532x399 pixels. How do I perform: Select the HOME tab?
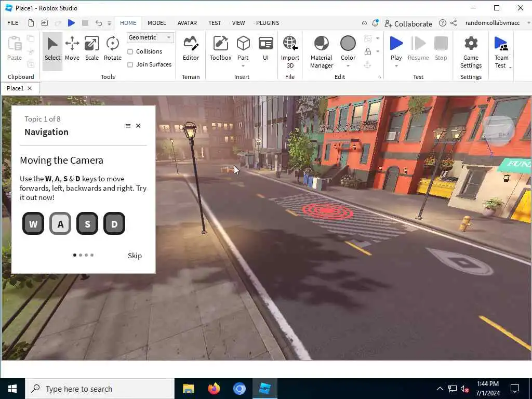pos(128,23)
